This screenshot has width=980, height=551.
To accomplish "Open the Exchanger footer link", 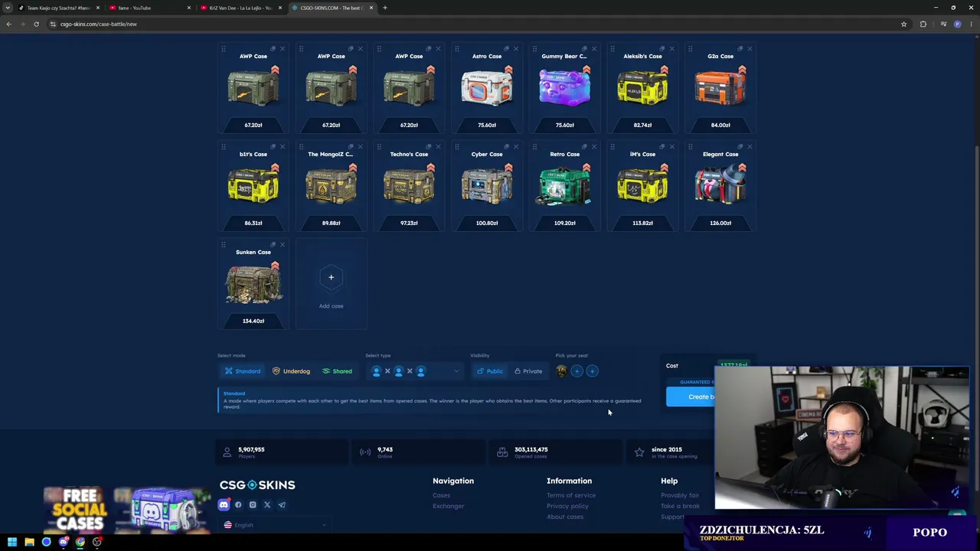I will click(x=448, y=506).
